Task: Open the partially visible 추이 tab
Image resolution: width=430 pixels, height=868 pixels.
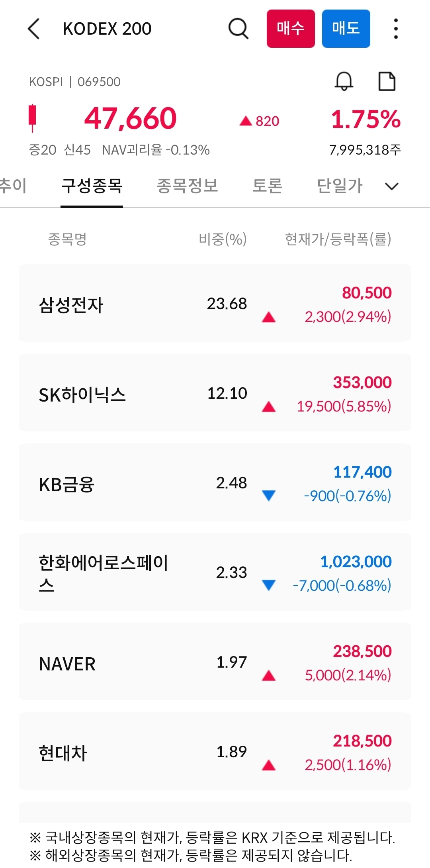Action: (x=13, y=186)
